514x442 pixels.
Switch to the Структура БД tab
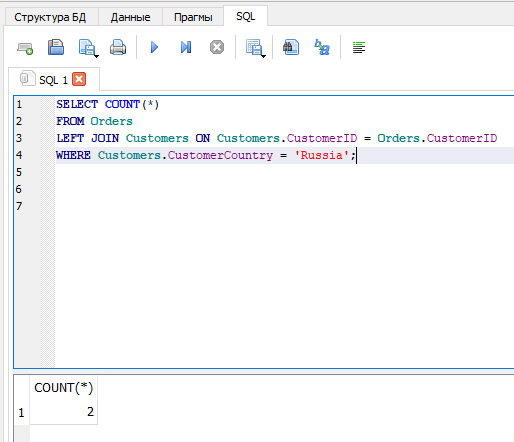(50, 17)
